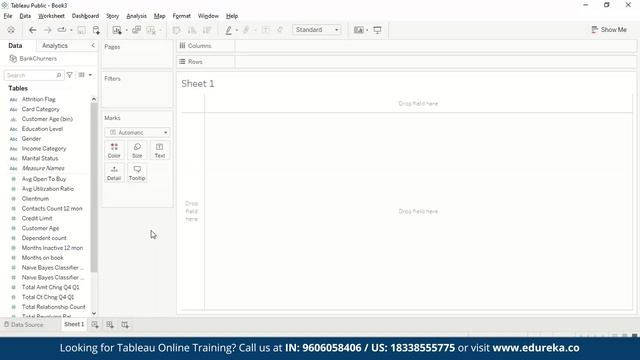Open the Map menu
The width and height of the screenshot is (640, 360).
point(160,16)
